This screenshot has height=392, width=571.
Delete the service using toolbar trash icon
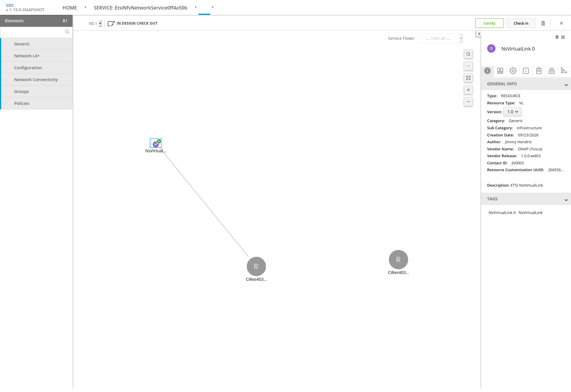click(x=543, y=23)
